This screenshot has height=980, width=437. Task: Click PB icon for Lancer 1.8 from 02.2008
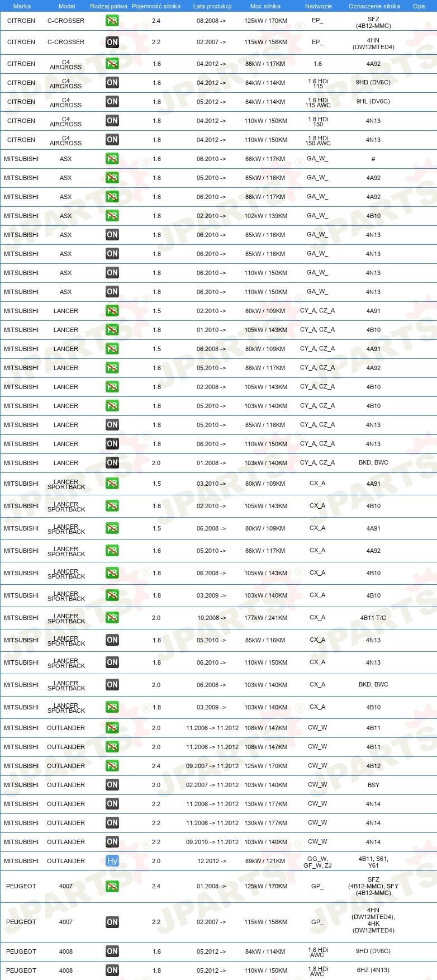pos(112,387)
